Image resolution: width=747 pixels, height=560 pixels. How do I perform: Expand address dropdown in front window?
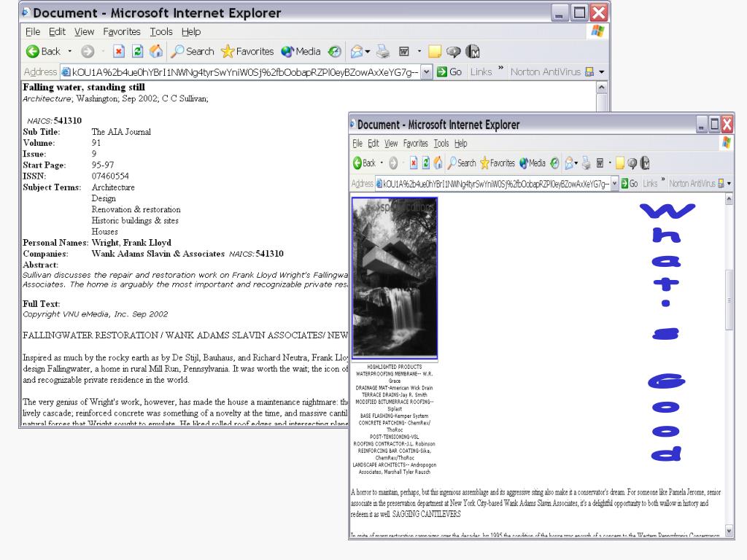614,183
